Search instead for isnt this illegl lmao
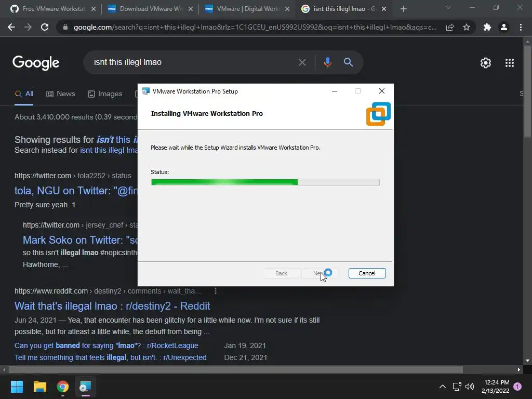The width and height of the screenshot is (532, 399). [x=109, y=150]
